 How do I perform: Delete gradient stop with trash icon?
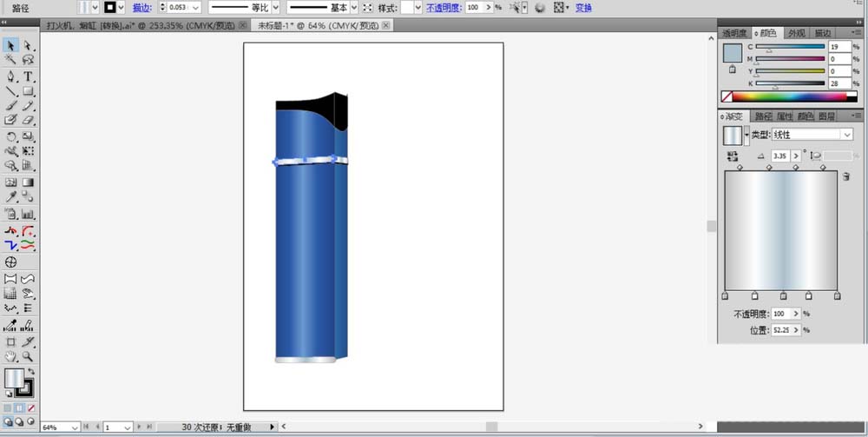click(845, 176)
